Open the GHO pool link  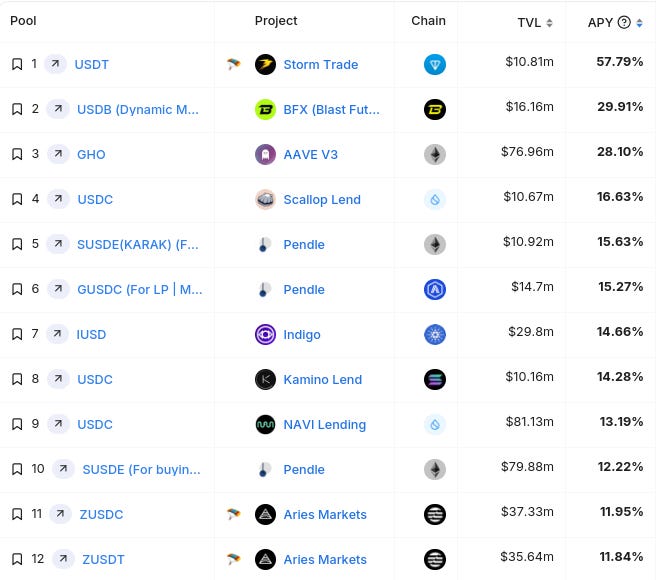91,154
